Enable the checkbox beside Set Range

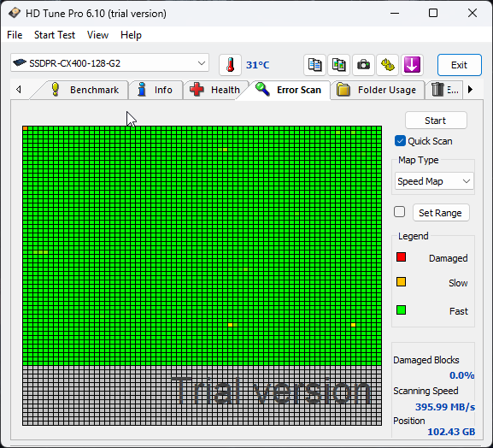click(399, 212)
